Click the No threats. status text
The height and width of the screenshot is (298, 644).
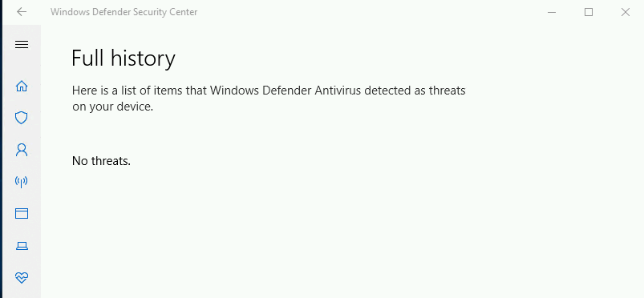point(101,161)
